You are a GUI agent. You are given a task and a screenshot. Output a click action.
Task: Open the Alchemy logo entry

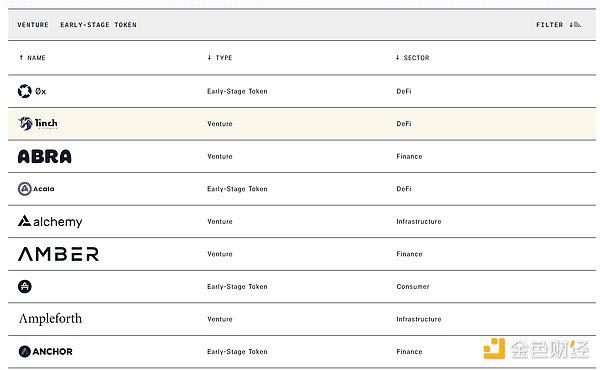point(50,222)
